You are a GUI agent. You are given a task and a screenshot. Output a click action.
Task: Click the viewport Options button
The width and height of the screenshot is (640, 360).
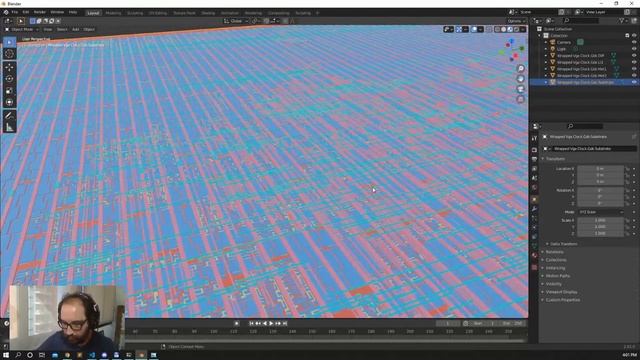516,21
